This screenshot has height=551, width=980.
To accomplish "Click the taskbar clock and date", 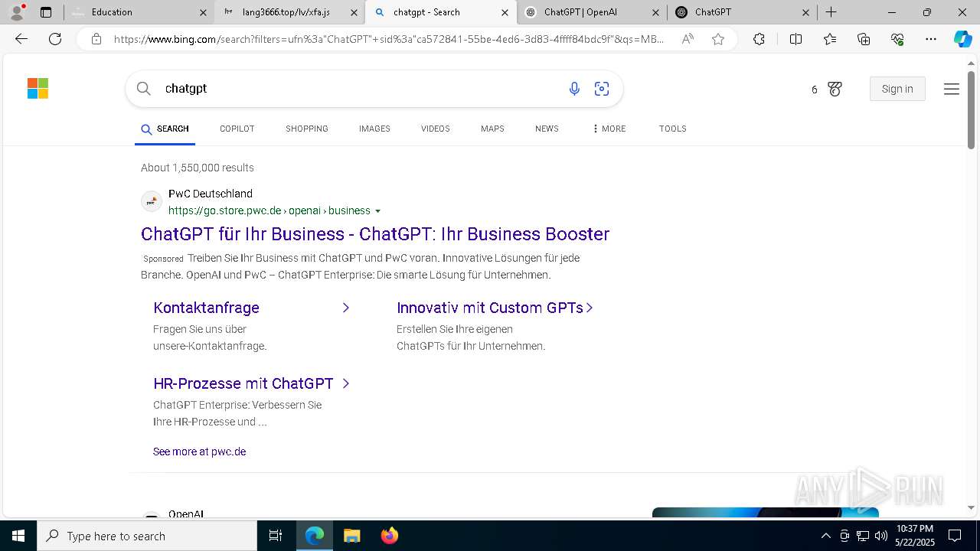I will 914,536.
